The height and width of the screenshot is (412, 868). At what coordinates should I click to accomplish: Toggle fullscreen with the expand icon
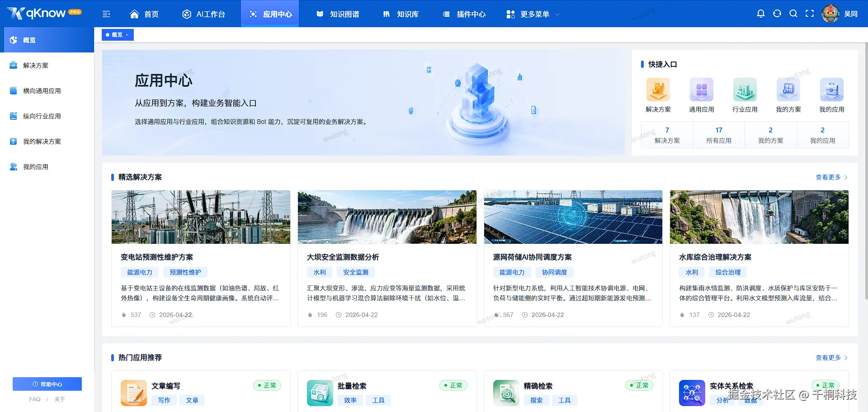(810, 14)
